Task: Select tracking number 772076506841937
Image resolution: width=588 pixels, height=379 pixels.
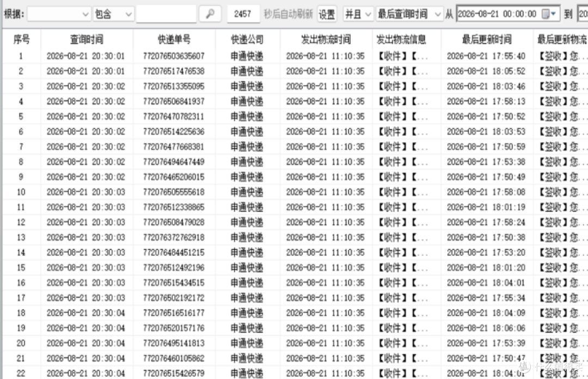Action: [174, 102]
